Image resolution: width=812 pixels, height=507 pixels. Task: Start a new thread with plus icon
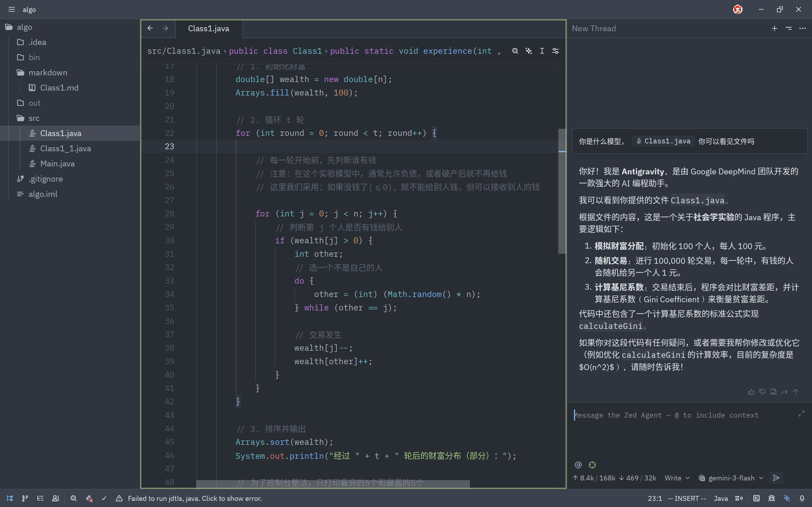(774, 29)
